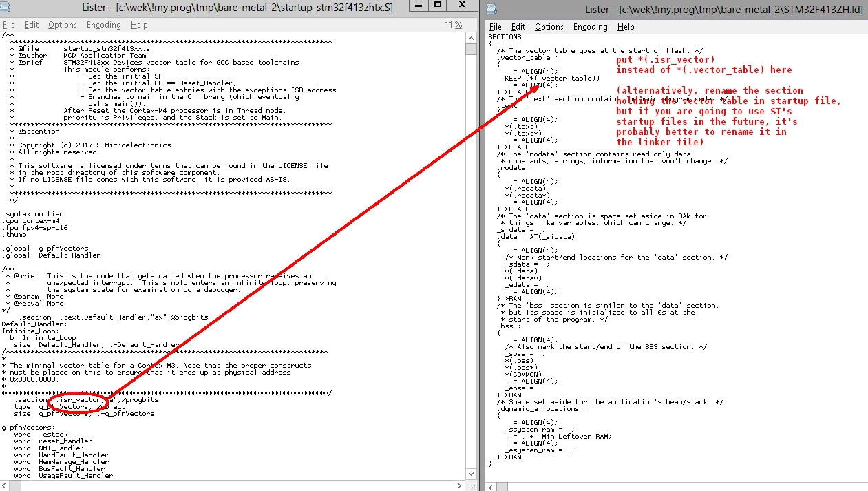
Task: Open Encoding menu in startup_stm32f413zhtx.S window
Action: pos(103,25)
